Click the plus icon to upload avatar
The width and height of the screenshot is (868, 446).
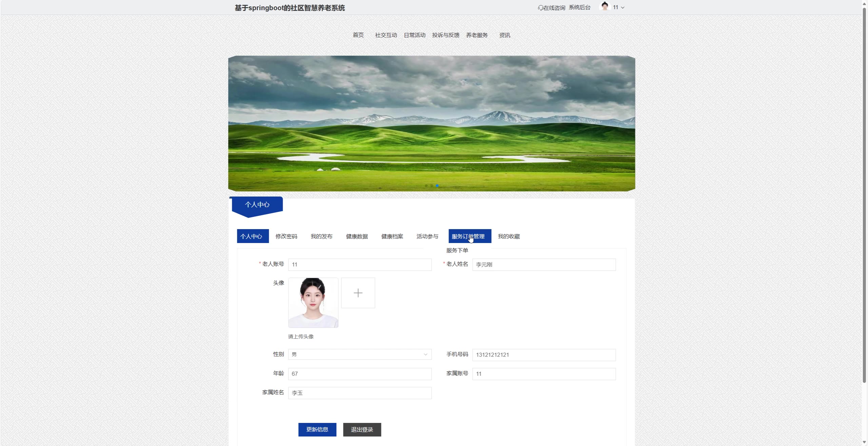pyautogui.click(x=358, y=293)
